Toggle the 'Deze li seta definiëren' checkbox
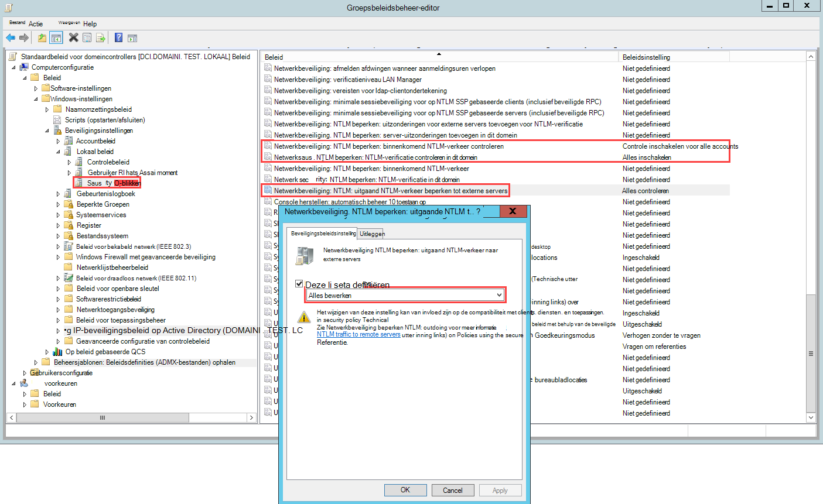 299,284
